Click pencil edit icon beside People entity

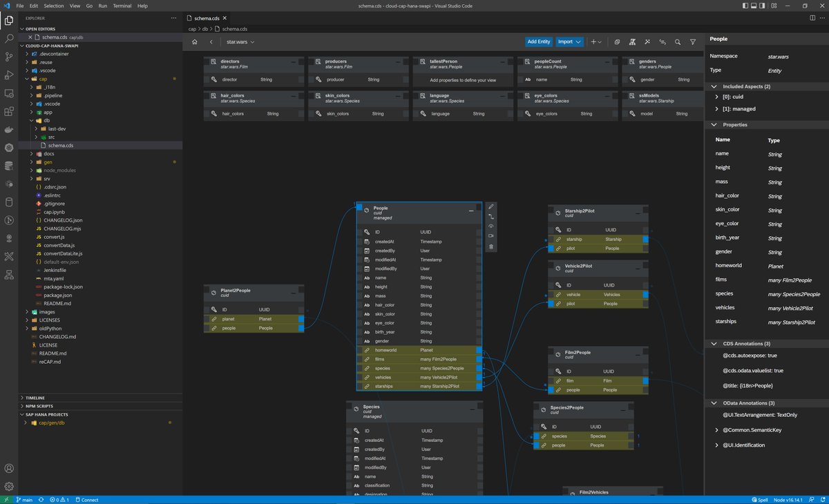pyautogui.click(x=491, y=206)
